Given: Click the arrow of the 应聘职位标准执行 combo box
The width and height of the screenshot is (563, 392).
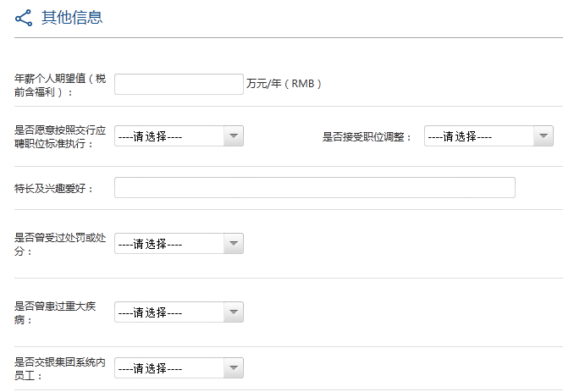Looking at the screenshot, I should pos(234,136).
